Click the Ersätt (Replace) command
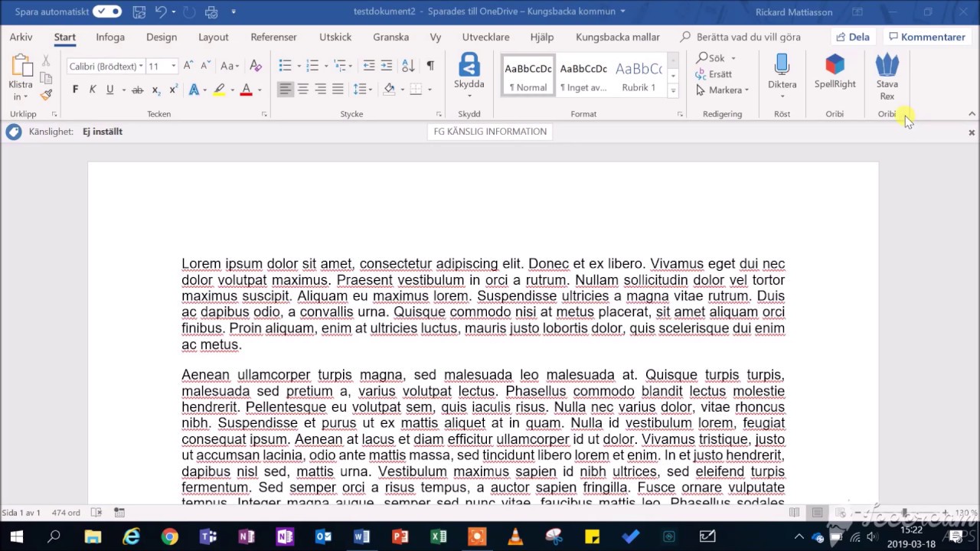 714,74
